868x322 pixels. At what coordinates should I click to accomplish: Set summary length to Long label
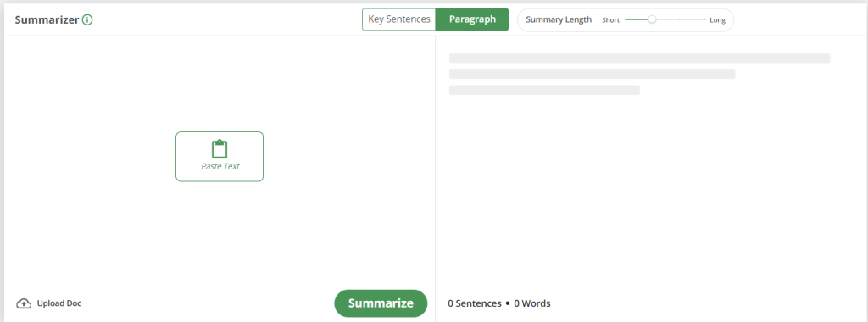pos(717,20)
